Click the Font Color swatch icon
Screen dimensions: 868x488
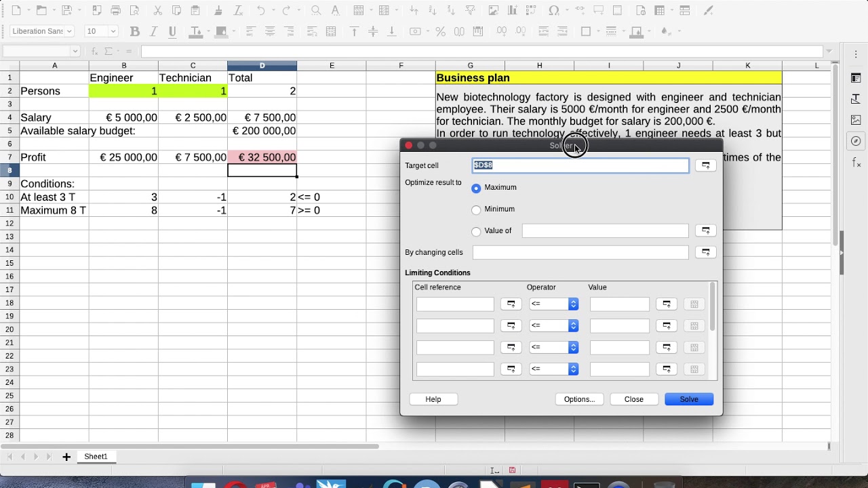click(x=195, y=32)
